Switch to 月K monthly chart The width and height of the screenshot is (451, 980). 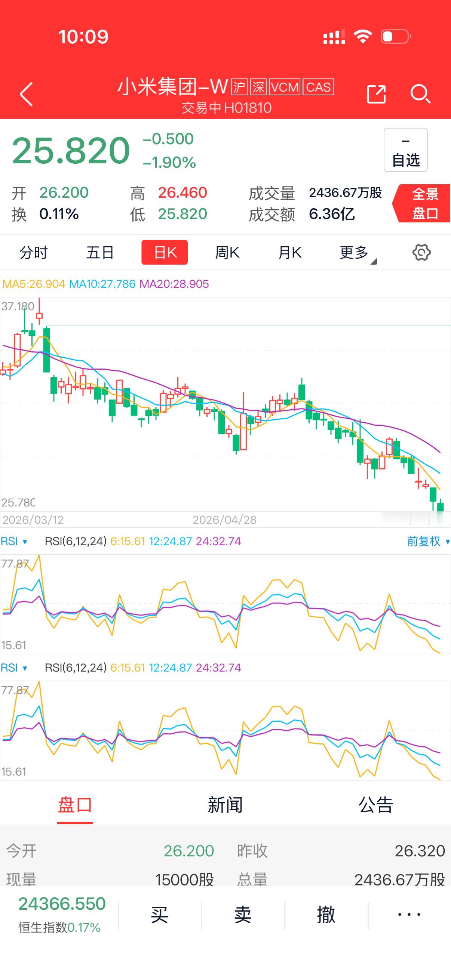[x=290, y=253]
